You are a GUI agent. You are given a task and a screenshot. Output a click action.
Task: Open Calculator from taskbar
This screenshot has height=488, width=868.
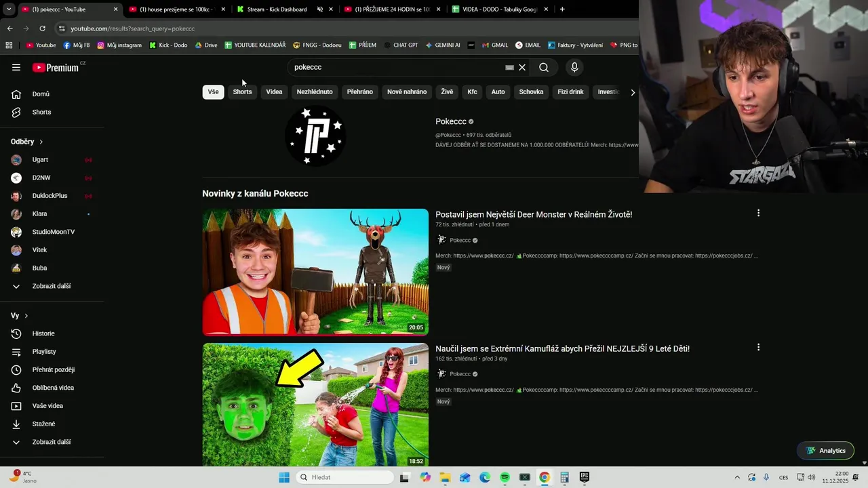(564, 477)
